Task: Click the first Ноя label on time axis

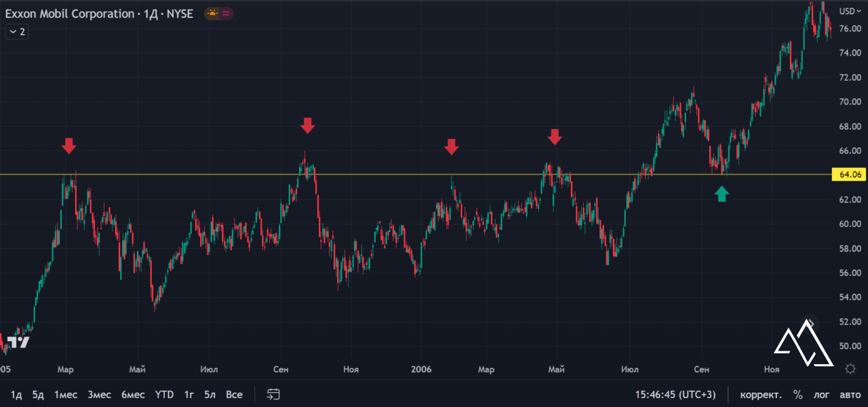Action: coord(351,369)
